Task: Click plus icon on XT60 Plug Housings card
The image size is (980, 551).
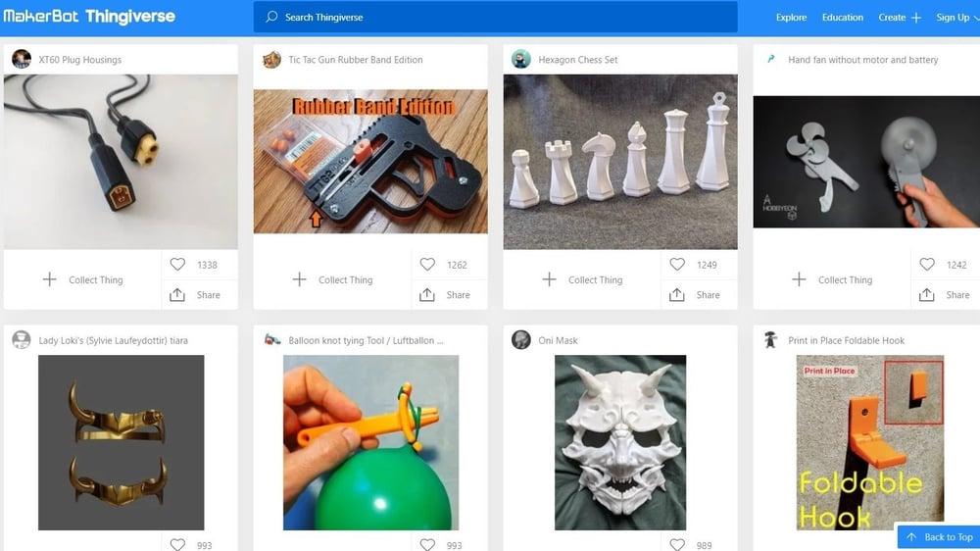Action: tap(49, 279)
